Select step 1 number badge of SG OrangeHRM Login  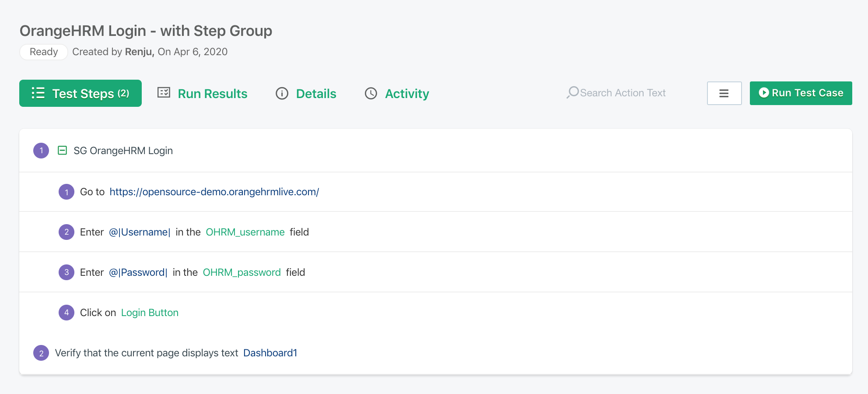click(41, 151)
